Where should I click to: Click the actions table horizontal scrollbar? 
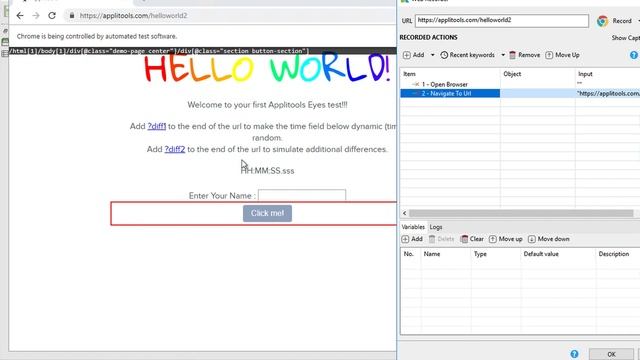pos(521,213)
